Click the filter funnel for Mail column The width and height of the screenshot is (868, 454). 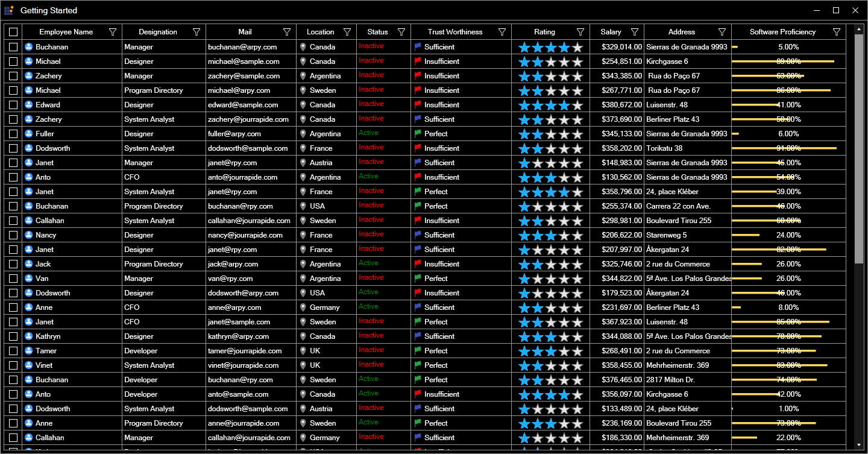(287, 32)
